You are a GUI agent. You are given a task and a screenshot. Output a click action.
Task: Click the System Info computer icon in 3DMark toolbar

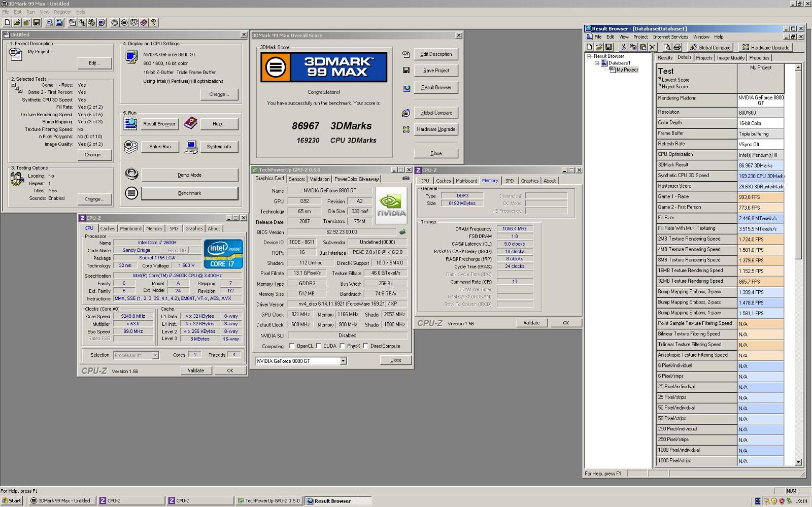point(49,22)
